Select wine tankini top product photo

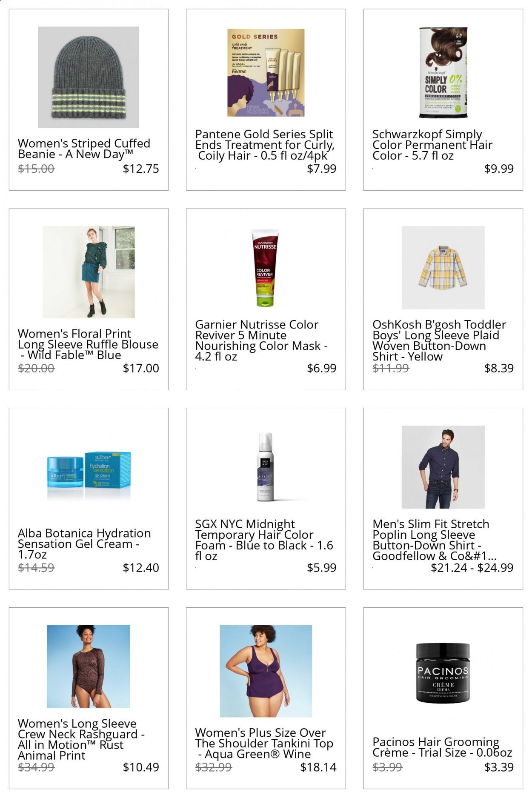click(x=266, y=671)
